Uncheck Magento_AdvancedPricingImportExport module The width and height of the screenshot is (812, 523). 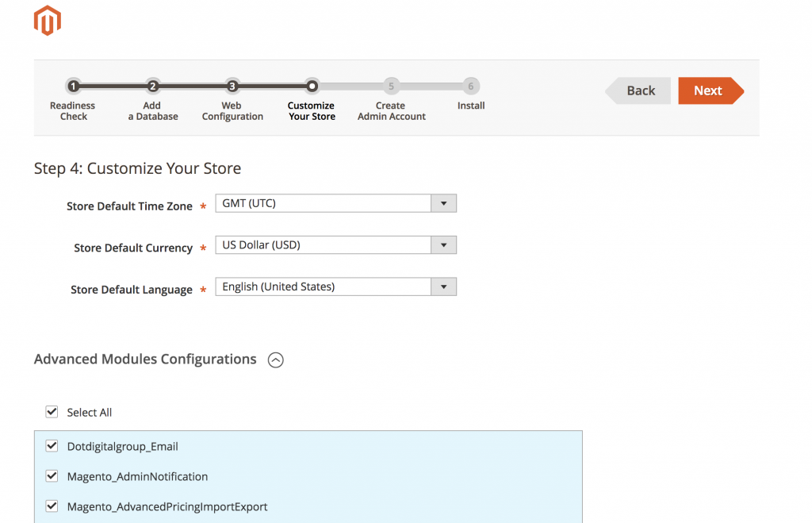52,506
